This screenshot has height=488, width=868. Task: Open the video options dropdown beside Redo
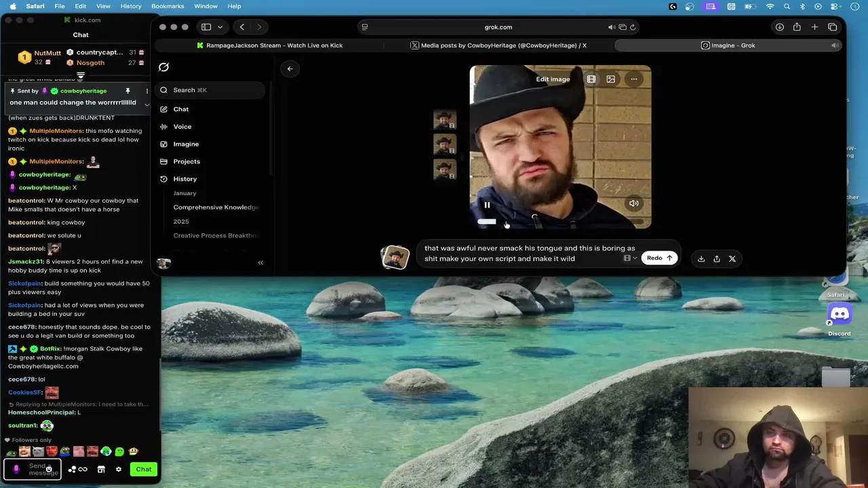tap(630, 258)
